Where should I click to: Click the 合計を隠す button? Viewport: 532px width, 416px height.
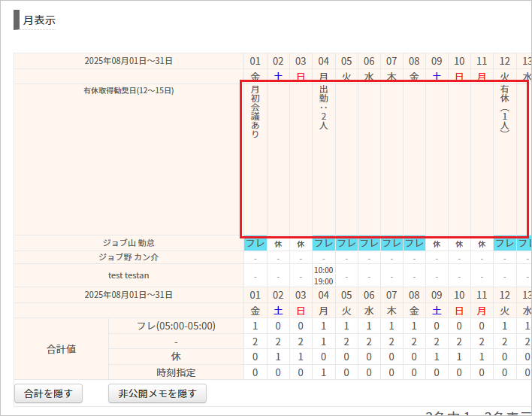[x=48, y=393]
